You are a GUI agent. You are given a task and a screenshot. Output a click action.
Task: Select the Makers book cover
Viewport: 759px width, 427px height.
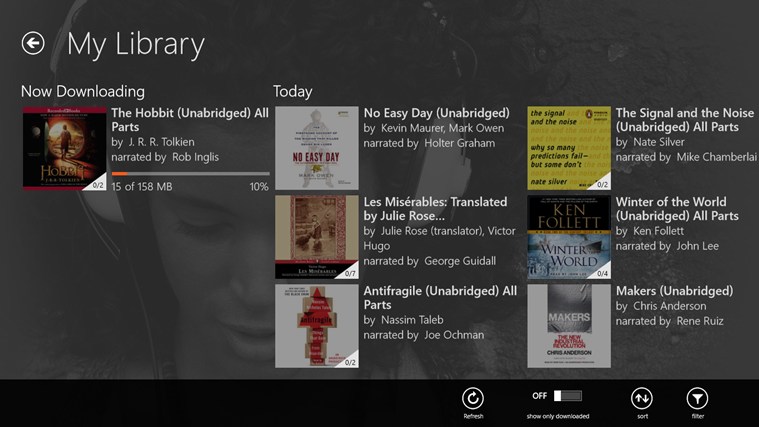(x=568, y=325)
